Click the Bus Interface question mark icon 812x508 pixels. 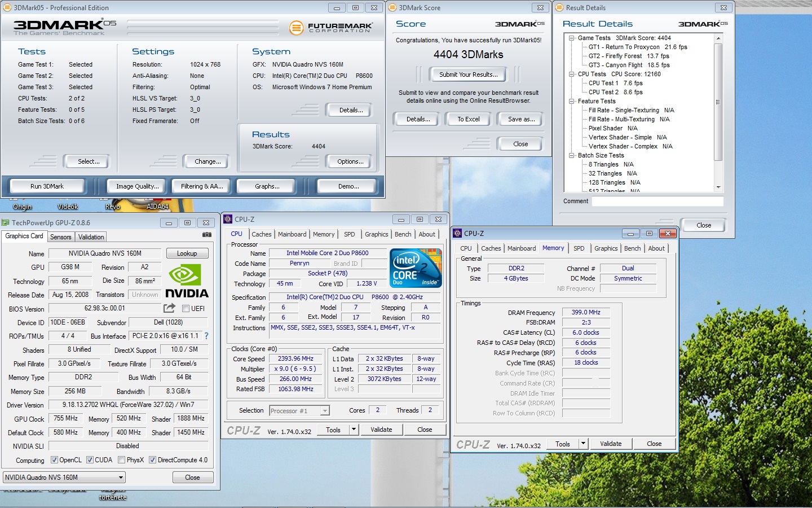(206, 335)
